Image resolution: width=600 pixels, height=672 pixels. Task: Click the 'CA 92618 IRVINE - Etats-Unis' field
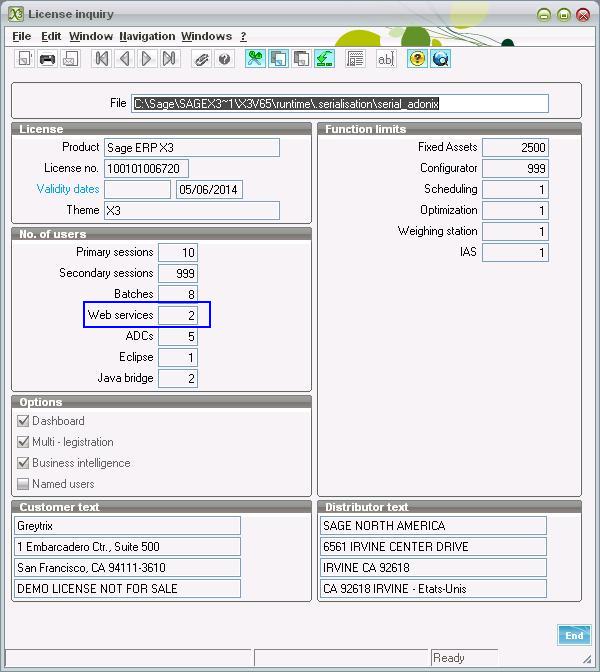[x=433, y=588]
